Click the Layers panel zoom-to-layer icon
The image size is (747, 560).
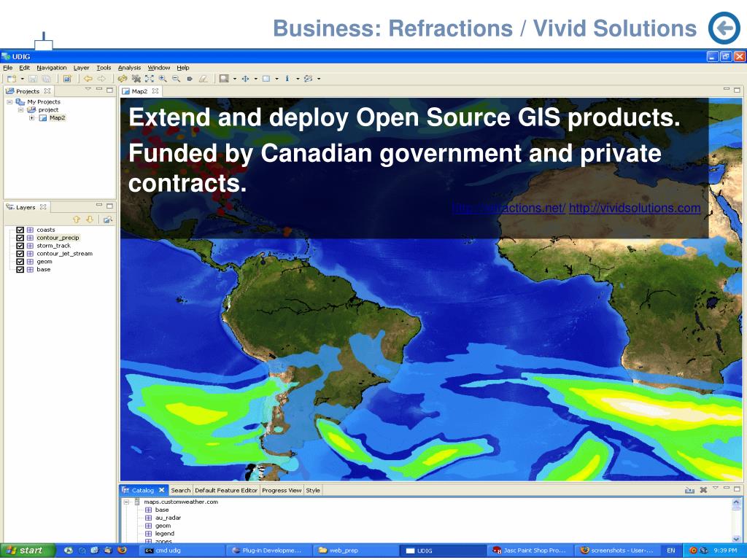pos(108,219)
